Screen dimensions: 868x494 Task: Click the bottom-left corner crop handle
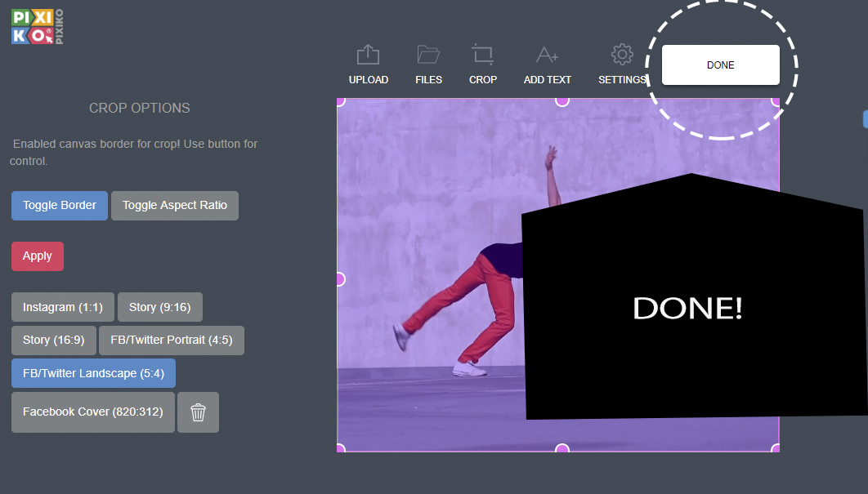(x=341, y=448)
